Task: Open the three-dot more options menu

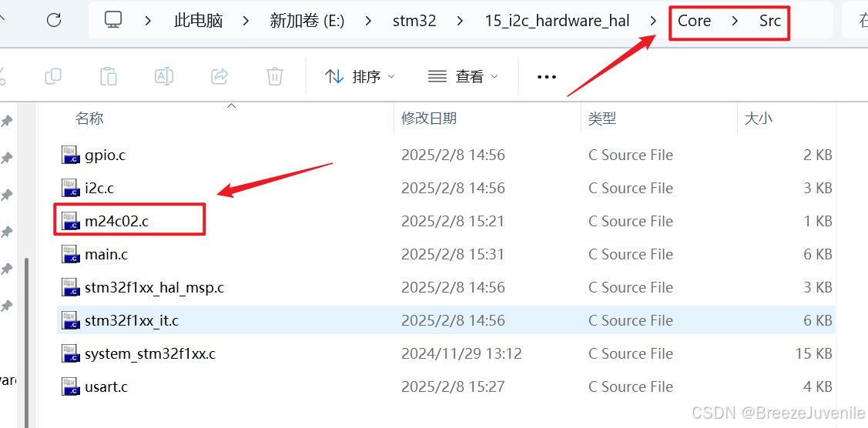Action: (546, 77)
